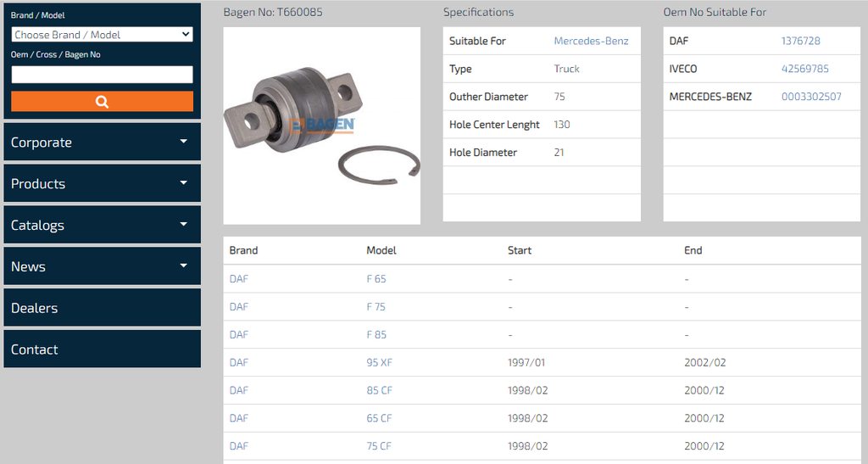Open the Products sidebar menu
Screen dimensions: 868x464
103,183
